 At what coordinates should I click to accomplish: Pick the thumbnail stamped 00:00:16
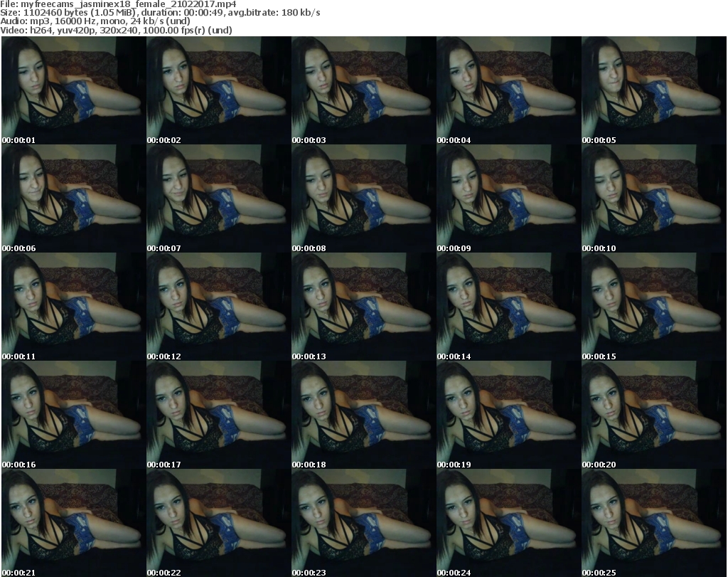pos(73,415)
